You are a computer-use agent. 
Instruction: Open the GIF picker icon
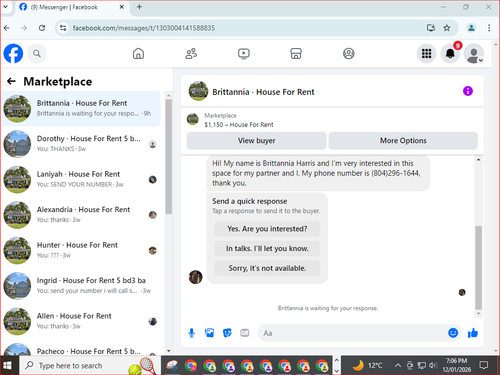point(245,333)
